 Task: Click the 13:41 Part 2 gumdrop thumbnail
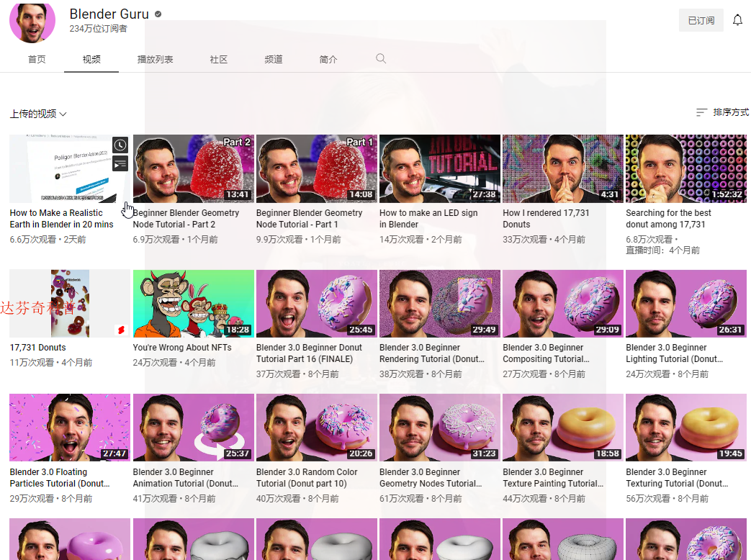tap(194, 168)
